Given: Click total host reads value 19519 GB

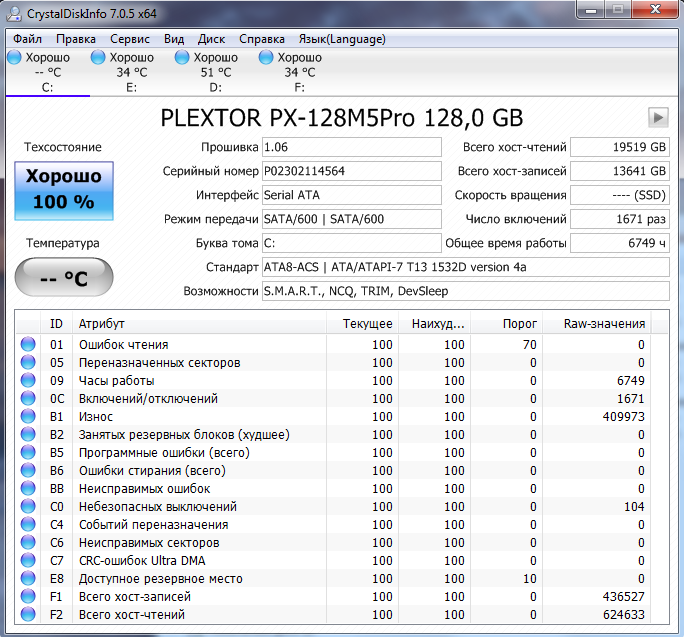Looking at the screenshot, I should pyautogui.click(x=620, y=147).
